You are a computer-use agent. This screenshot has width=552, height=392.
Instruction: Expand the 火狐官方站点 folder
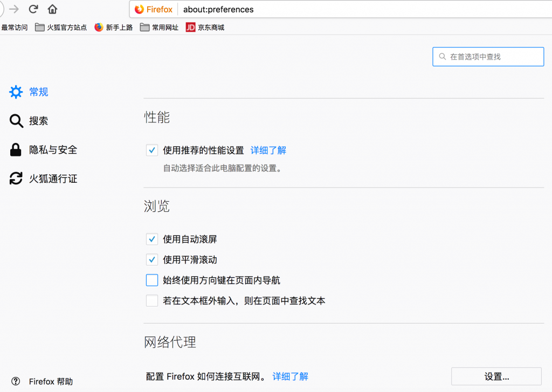point(60,27)
